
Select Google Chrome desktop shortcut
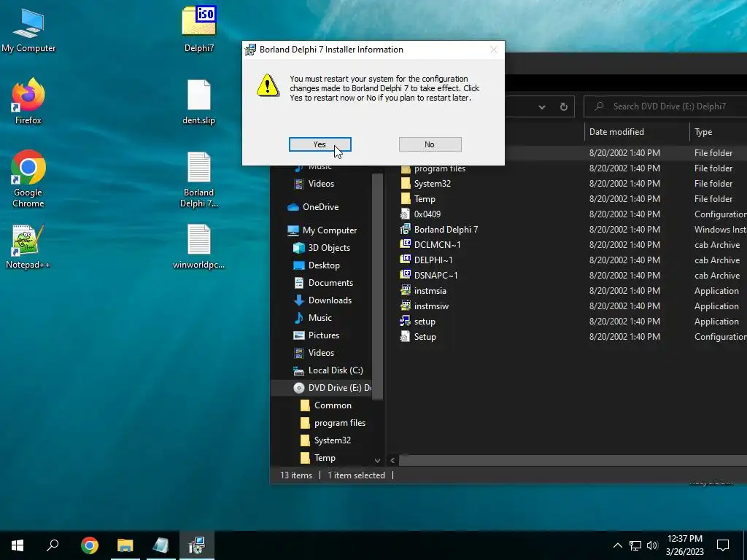point(28,179)
